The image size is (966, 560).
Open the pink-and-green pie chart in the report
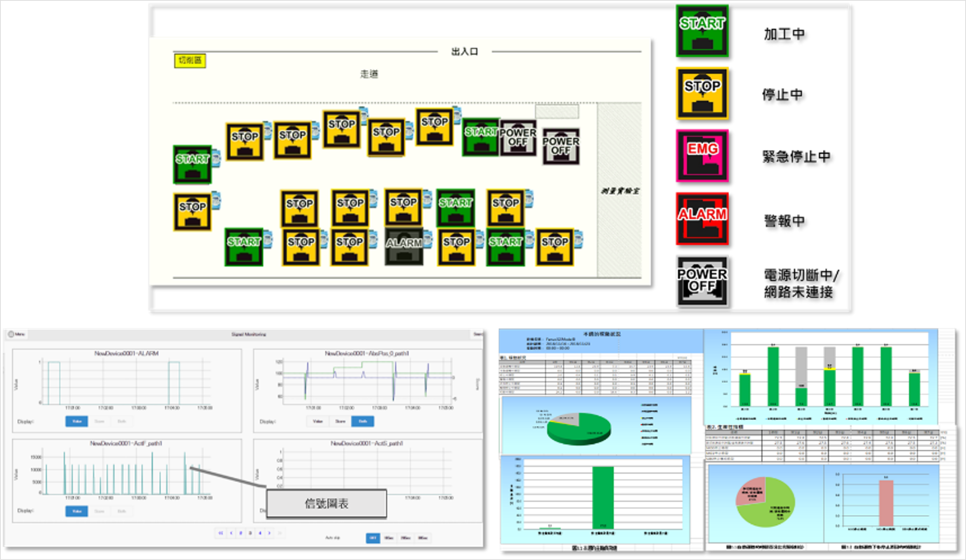pyautogui.click(x=766, y=502)
